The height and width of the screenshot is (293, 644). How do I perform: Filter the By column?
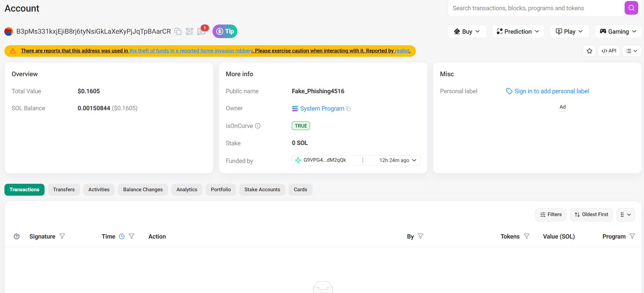[x=421, y=236]
